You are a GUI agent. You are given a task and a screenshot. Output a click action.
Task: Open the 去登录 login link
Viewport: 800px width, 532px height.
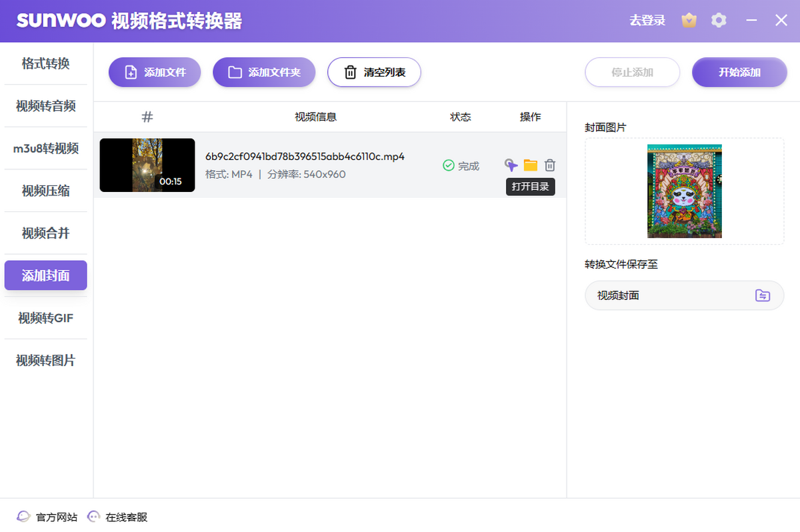647,20
